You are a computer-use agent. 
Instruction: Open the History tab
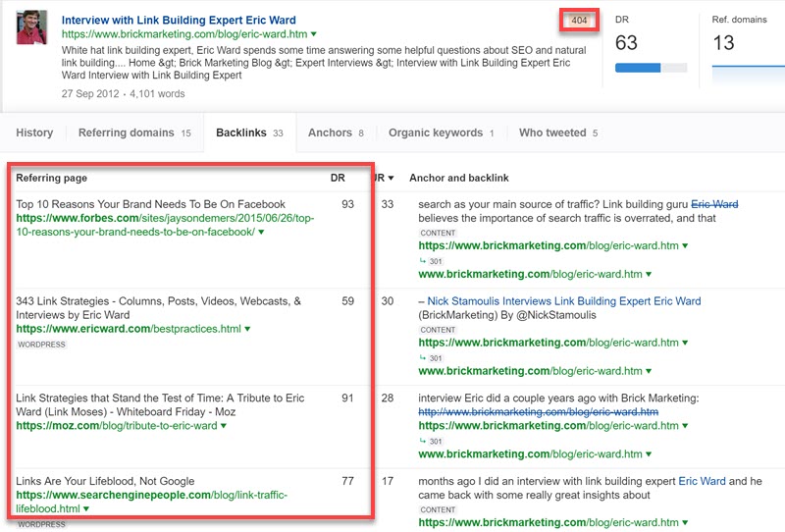click(34, 133)
